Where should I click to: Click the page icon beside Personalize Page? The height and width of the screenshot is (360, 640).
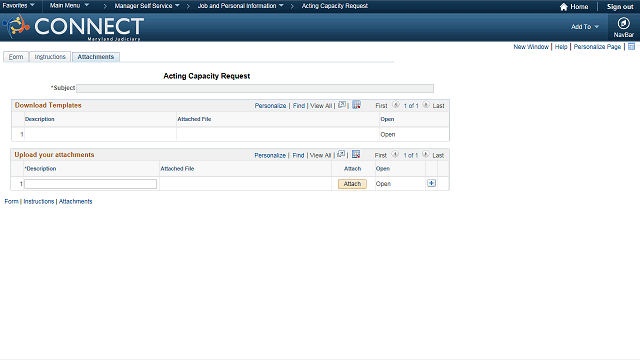(631, 47)
